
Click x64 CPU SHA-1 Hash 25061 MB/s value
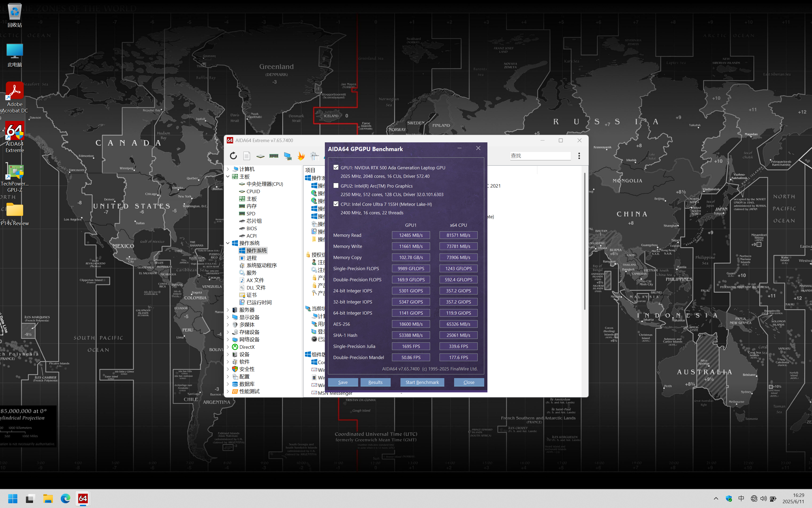coord(458,335)
